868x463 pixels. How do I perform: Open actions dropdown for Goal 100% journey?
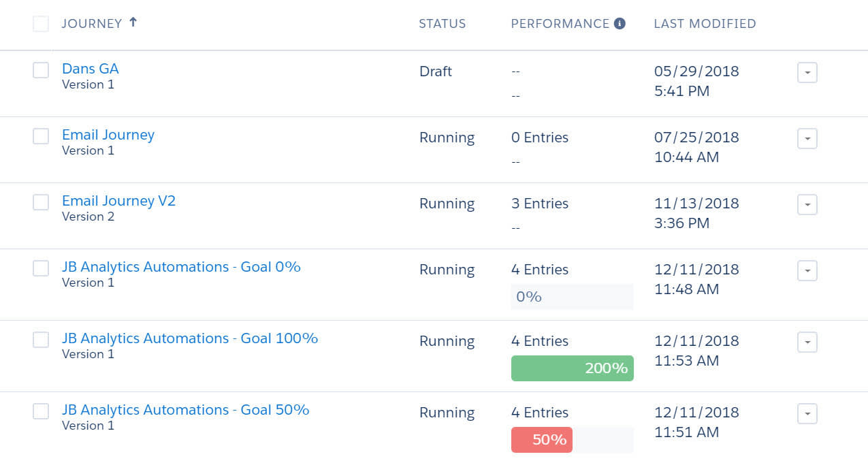(x=807, y=342)
